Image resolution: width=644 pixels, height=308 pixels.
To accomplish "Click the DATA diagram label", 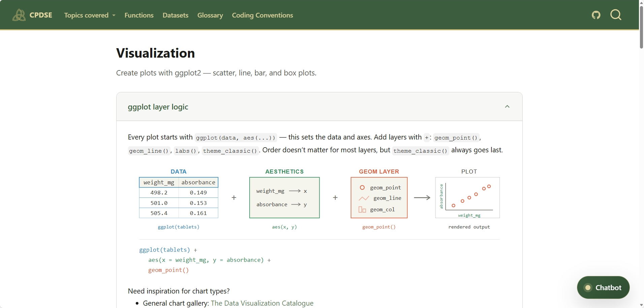I will point(179,172).
